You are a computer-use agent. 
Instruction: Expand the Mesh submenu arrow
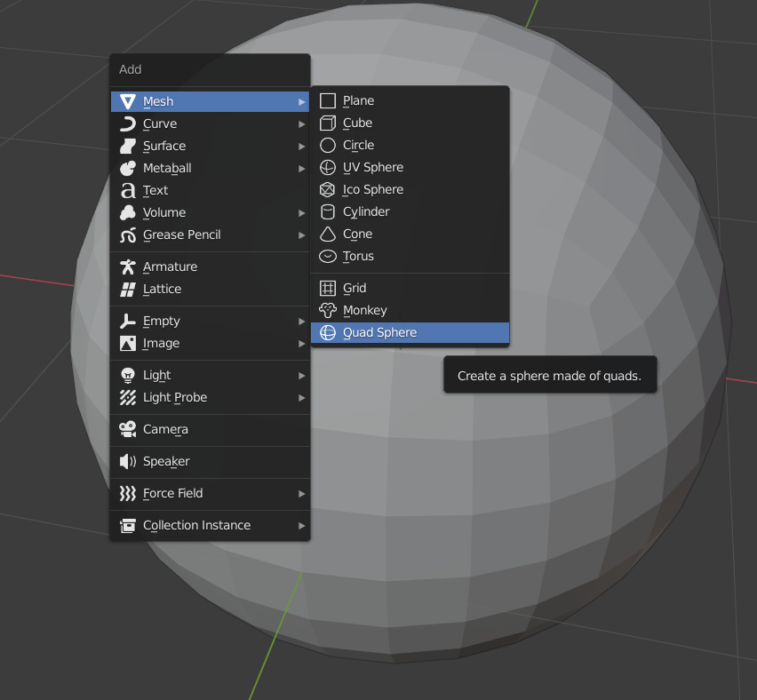pyautogui.click(x=302, y=102)
